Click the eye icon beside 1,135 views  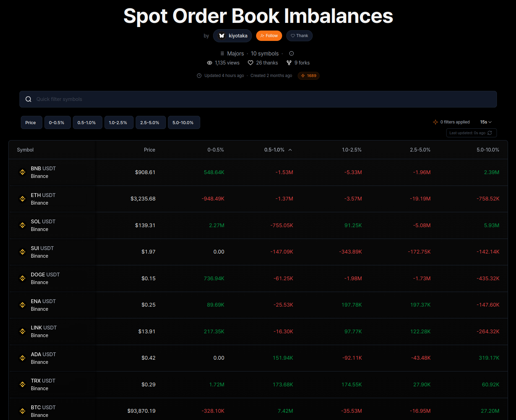point(210,63)
